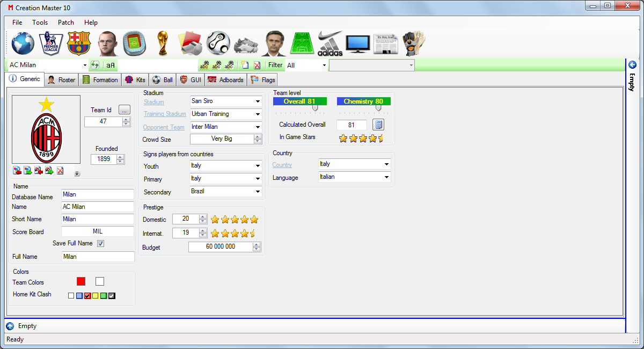Toggle the yellow Home Kit Clash checkbox
The image size is (644, 349).
(x=95, y=295)
